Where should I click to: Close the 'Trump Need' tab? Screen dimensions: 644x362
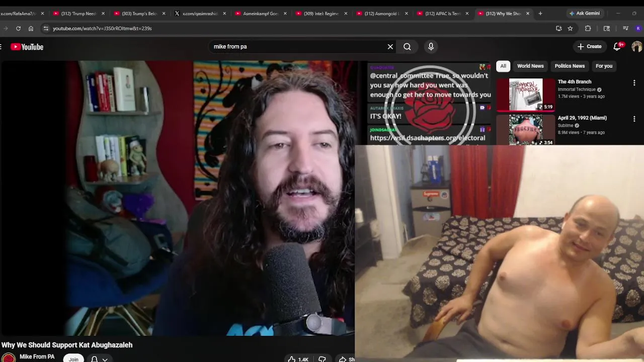coord(103,14)
